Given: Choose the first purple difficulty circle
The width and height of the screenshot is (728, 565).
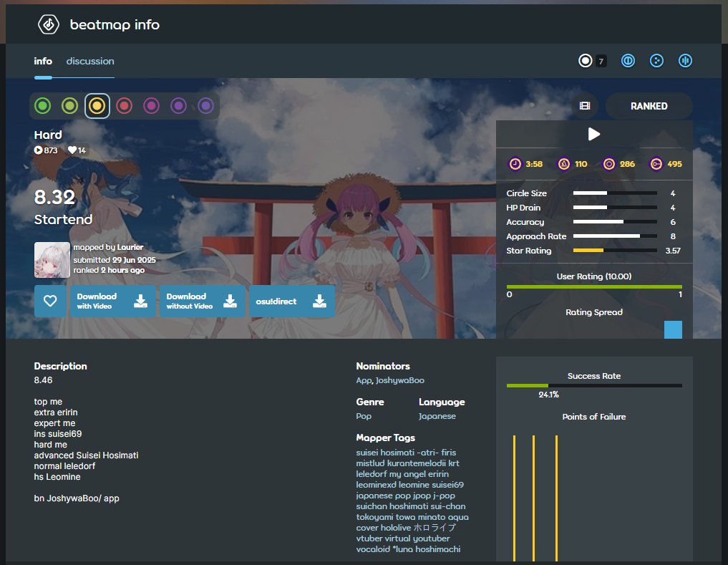Looking at the screenshot, I should tap(178, 106).
